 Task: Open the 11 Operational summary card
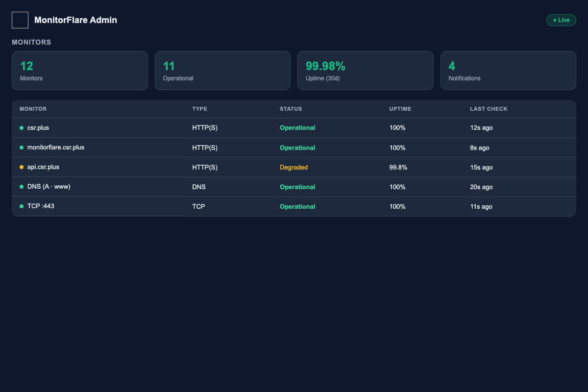pyautogui.click(x=222, y=71)
